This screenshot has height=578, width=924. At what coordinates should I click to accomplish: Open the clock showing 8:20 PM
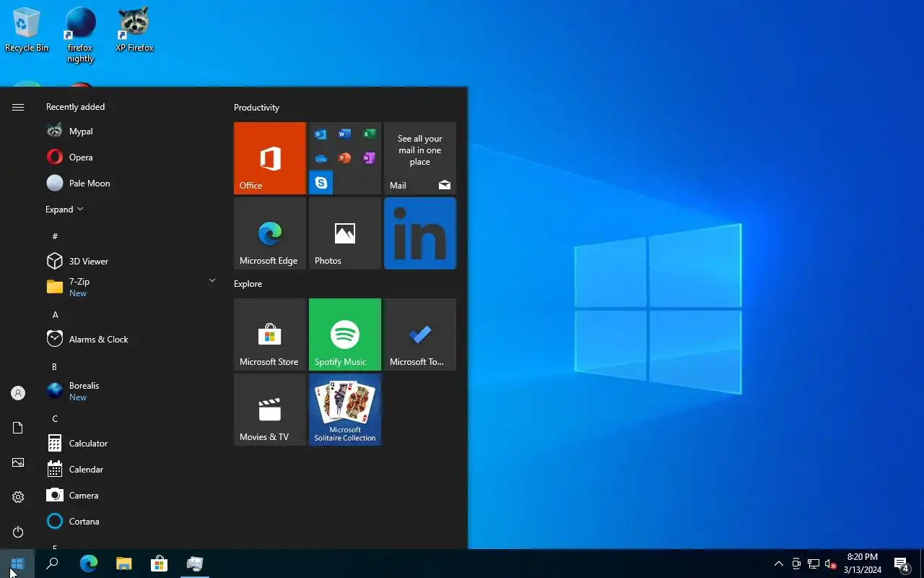pyautogui.click(x=862, y=564)
